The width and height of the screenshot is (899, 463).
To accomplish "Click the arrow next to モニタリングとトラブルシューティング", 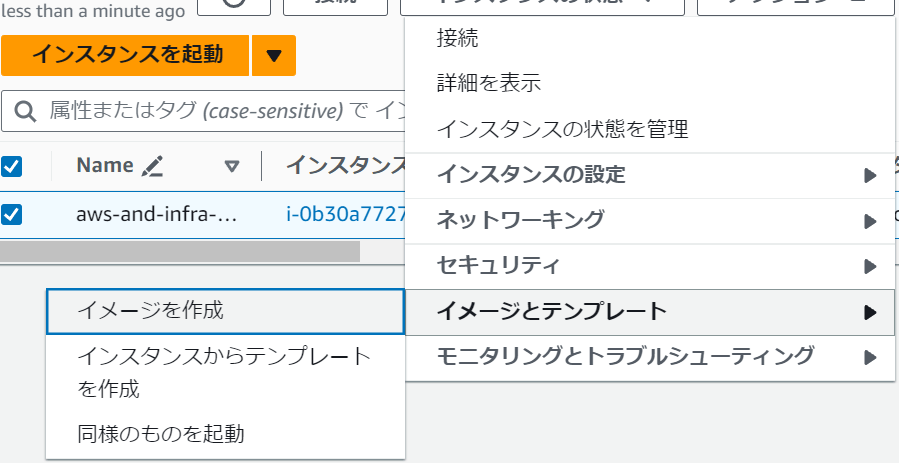I will (x=870, y=358).
